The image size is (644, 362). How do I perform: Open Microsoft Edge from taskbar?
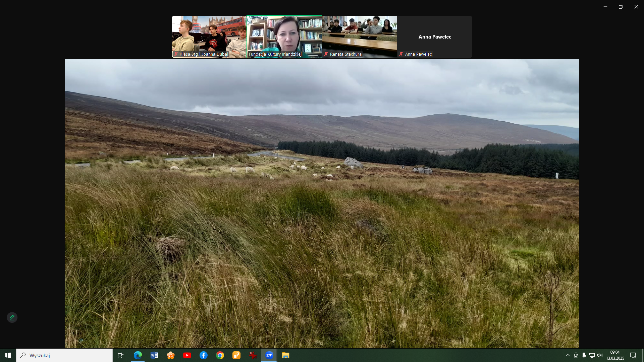[138, 355]
